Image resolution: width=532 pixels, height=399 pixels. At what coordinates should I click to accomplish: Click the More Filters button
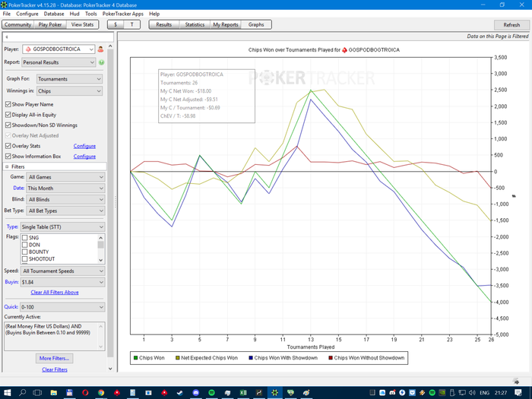(54, 358)
